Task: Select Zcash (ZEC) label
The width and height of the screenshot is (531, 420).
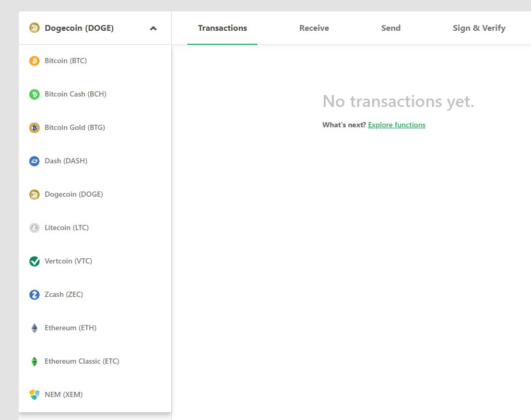Action: point(64,294)
